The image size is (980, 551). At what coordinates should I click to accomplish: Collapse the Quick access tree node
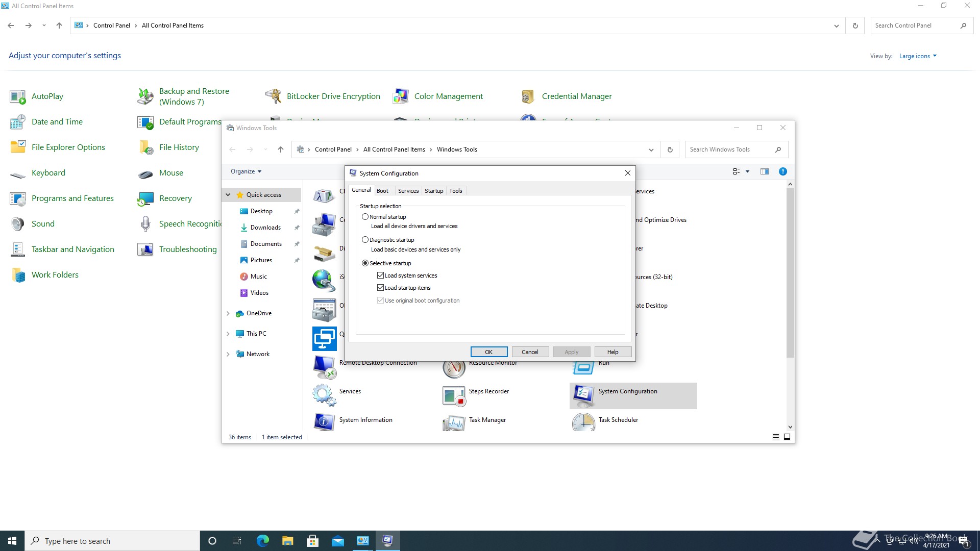point(228,195)
